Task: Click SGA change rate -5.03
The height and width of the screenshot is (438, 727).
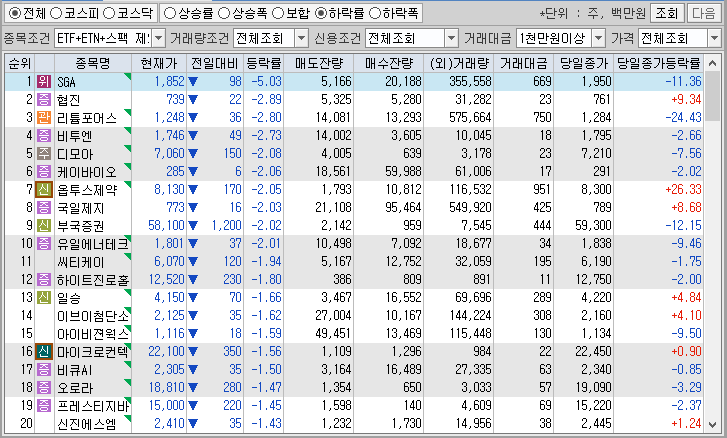Action: 267,82
